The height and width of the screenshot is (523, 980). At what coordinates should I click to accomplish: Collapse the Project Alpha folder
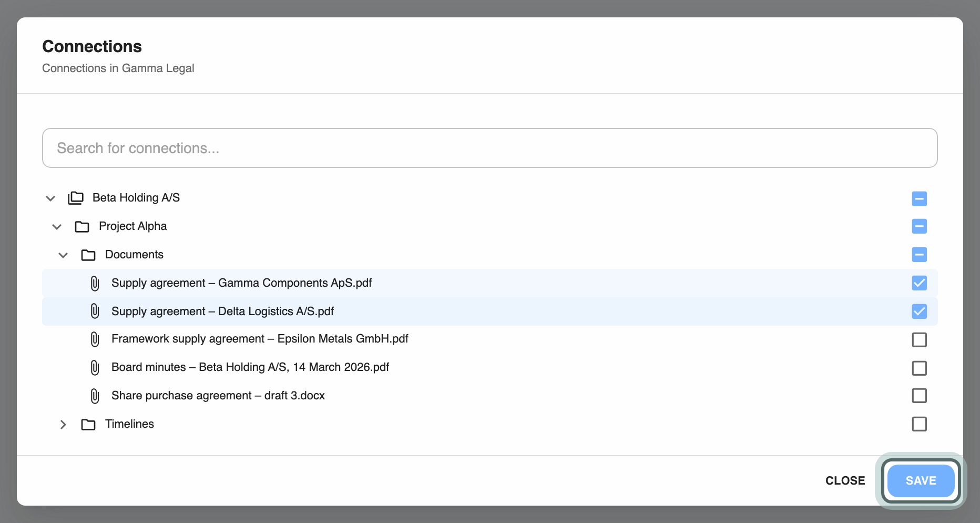click(x=57, y=227)
